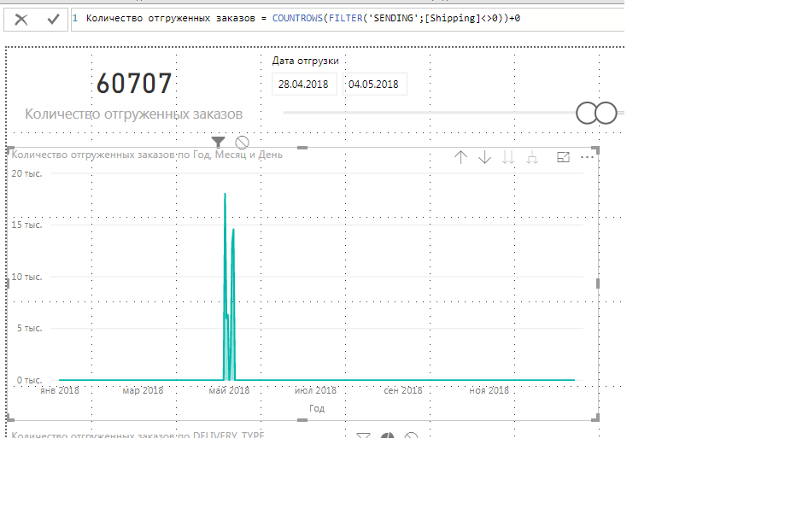Click the сен 2018 x-axis label
The image size is (791, 532).
[x=402, y=390]
